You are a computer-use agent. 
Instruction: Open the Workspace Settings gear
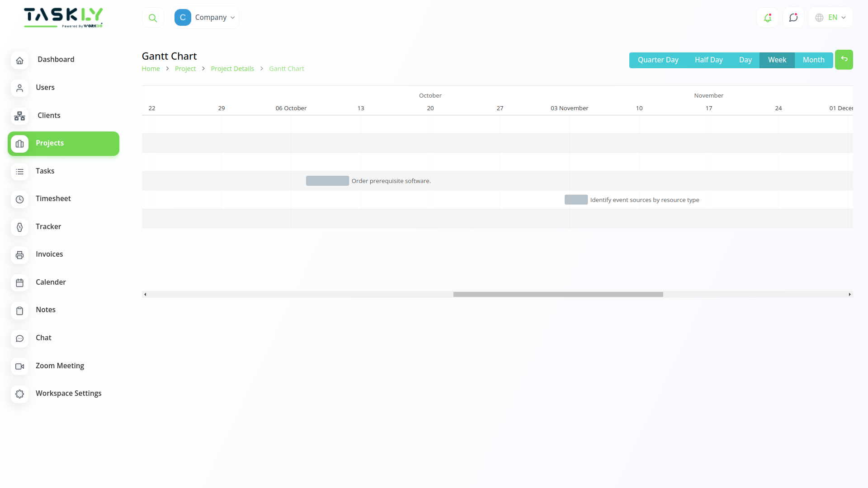[19, 394]
